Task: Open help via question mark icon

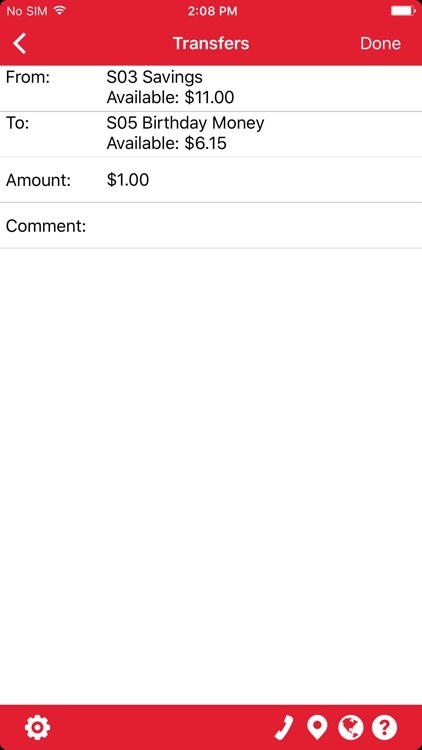Action: click(384, 728)
